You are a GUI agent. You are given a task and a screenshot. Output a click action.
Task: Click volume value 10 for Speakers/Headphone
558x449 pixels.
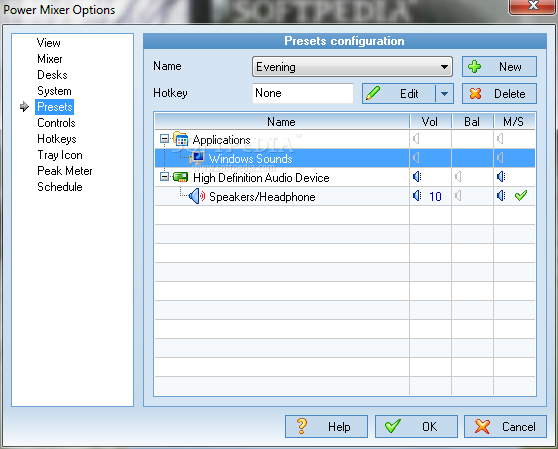pyautogui.click(x=435, y=196)
